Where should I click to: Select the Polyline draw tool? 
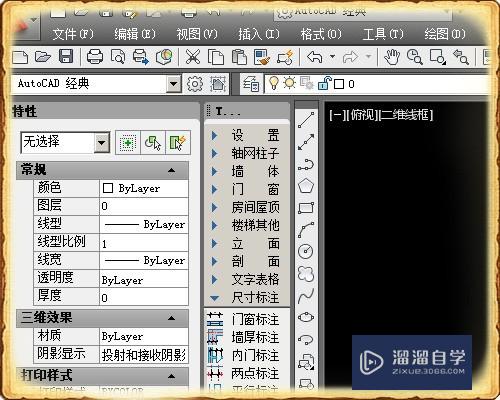coord(306,164)
